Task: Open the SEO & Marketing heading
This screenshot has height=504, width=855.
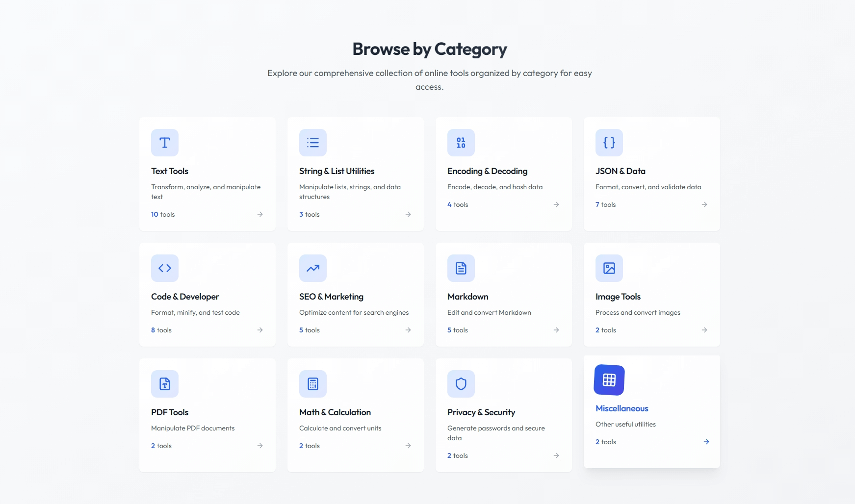Action: pos(331,297)
